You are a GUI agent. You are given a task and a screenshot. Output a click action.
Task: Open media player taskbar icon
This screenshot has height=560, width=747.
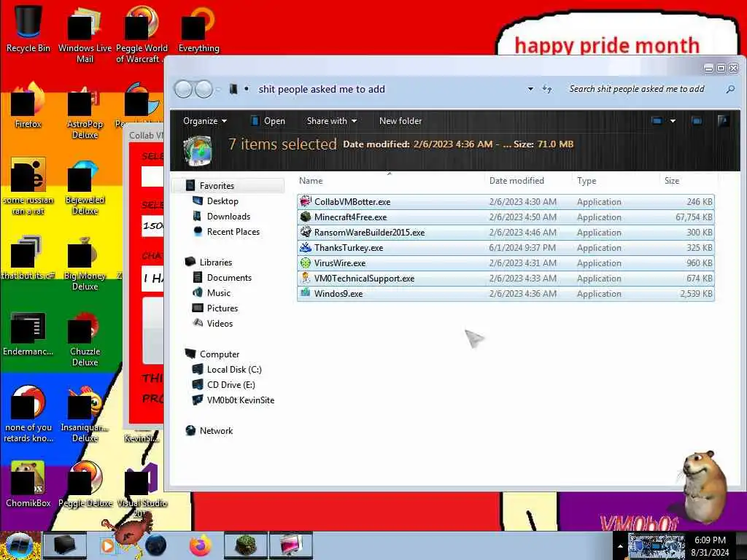click(x=108, y=545)
